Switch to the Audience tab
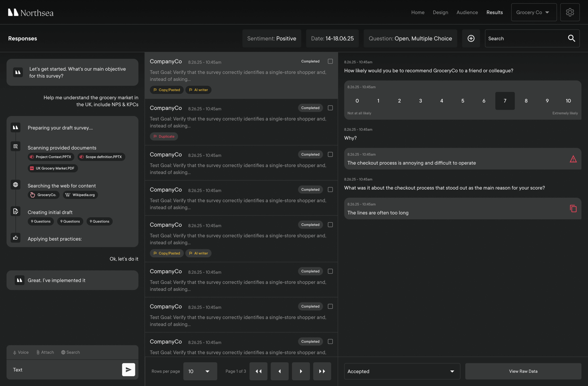588x386 pixels. pos(467,12)
